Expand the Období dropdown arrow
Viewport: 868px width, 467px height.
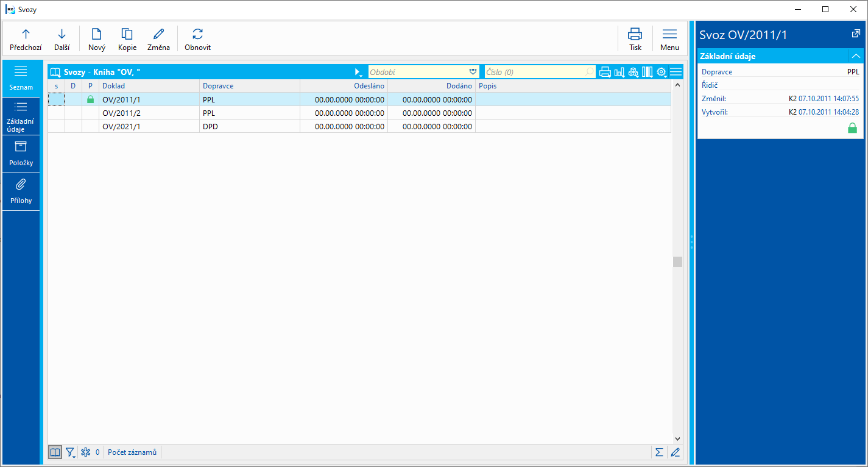coord(473,72)
